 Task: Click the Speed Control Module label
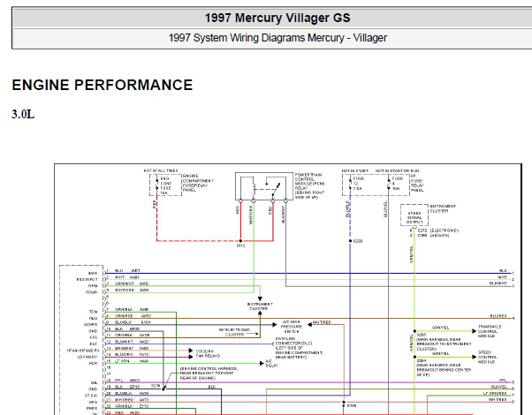point(488,357)
